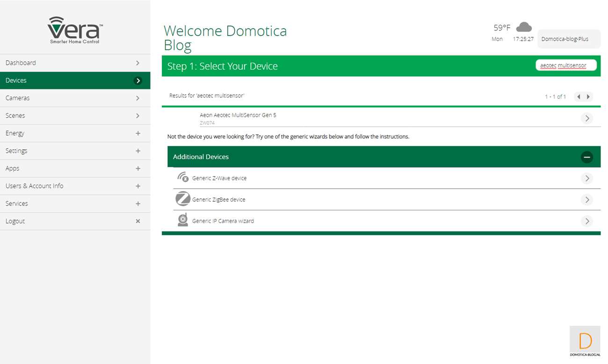Expand the Apps menu
608x364 pixels.
tap(138, 168)
